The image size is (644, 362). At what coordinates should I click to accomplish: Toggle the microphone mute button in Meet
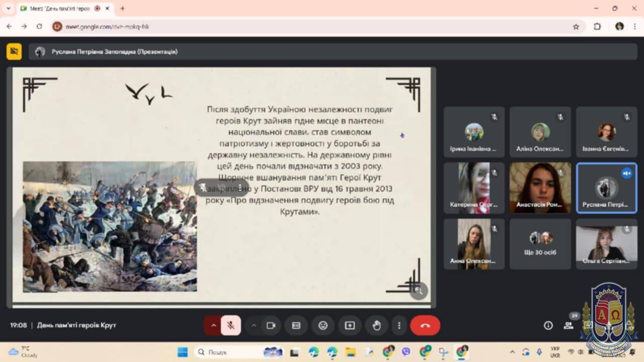231,325
